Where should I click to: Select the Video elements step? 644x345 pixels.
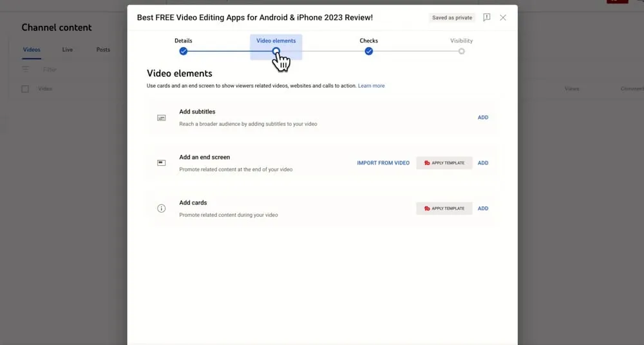tap(276, 51)
